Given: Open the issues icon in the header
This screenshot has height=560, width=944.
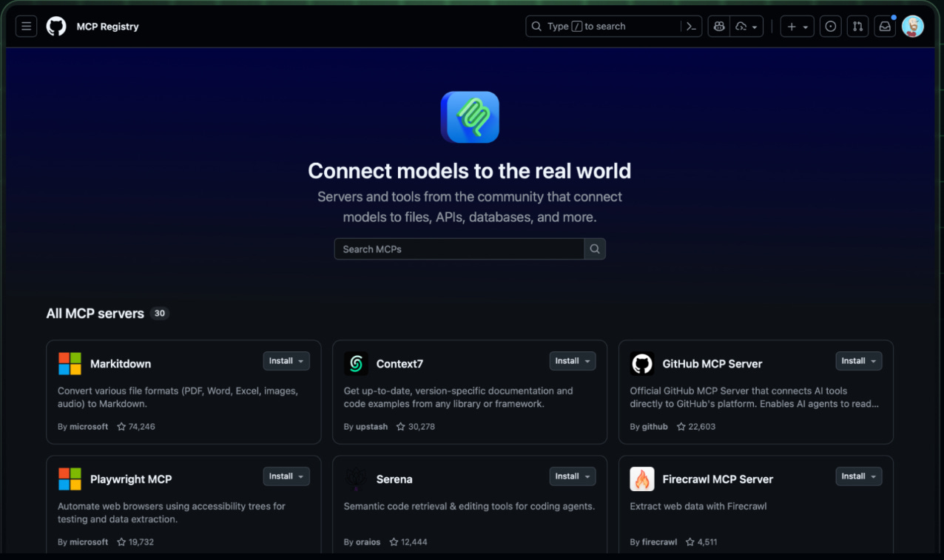Looking at the screenshot, I should pyautogui.click(x=831, y=27).
